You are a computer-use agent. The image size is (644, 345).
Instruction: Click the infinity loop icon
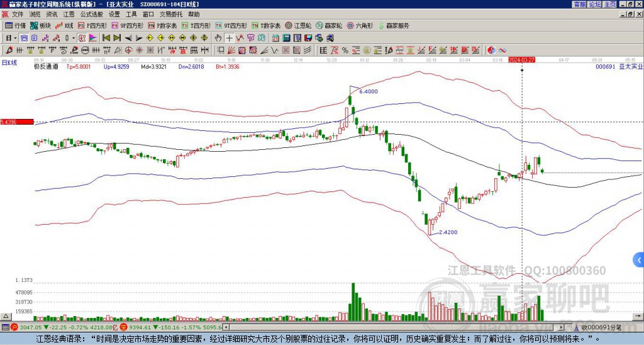coord(502,50)
